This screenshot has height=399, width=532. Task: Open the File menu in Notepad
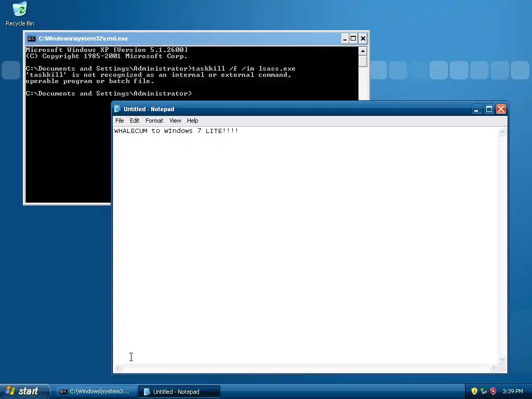point(119,121)
